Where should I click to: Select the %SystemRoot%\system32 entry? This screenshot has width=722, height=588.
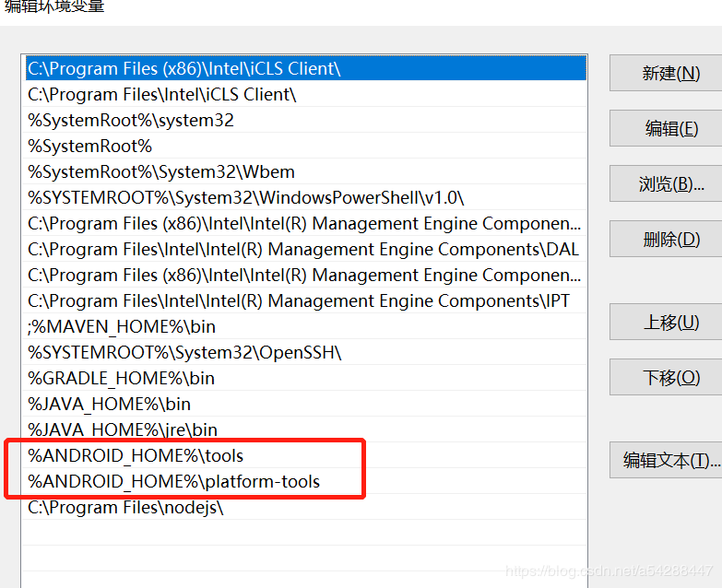304,120
